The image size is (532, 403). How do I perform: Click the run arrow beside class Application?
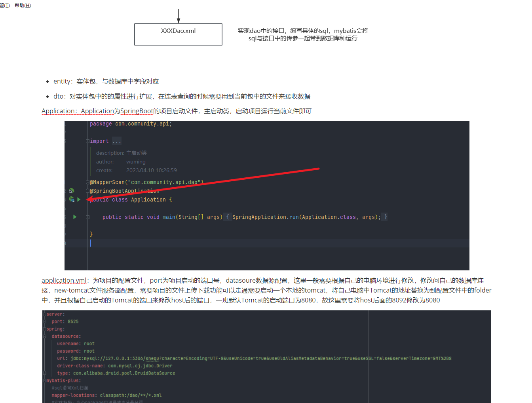click(79, 200)
